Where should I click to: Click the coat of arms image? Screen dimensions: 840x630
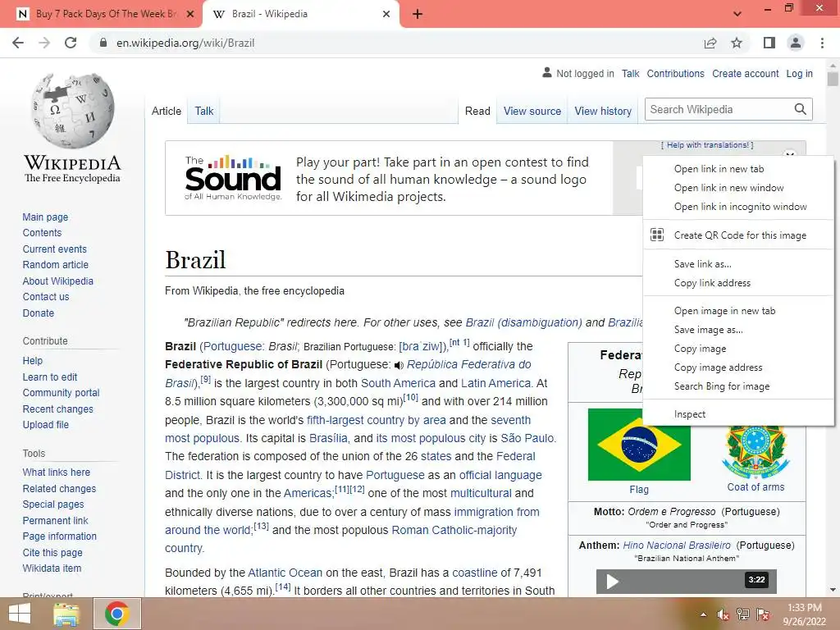[756, 452]
